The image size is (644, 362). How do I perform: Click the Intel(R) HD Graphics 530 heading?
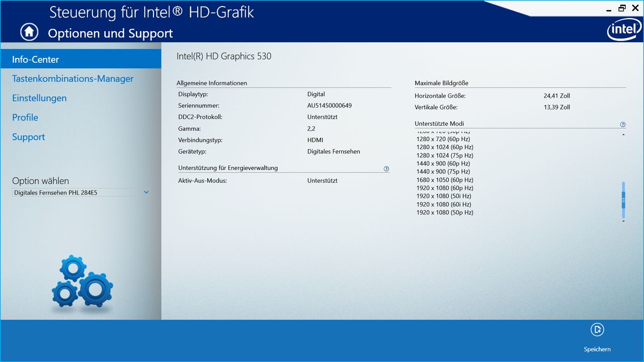(x=224, y=56)
